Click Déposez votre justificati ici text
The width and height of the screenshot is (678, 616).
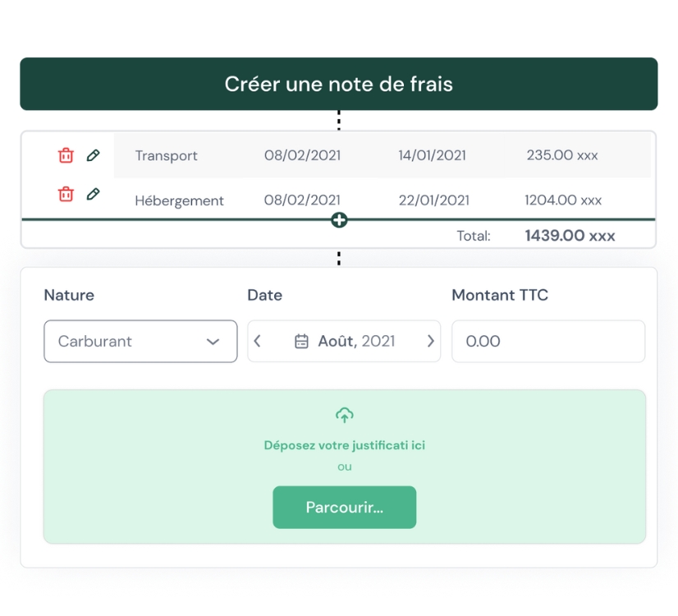(345, 445)
